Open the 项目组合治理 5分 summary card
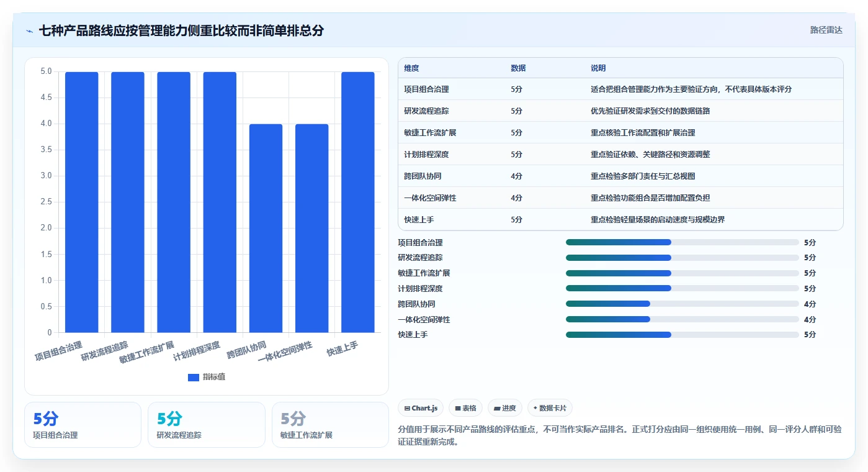 83,425
